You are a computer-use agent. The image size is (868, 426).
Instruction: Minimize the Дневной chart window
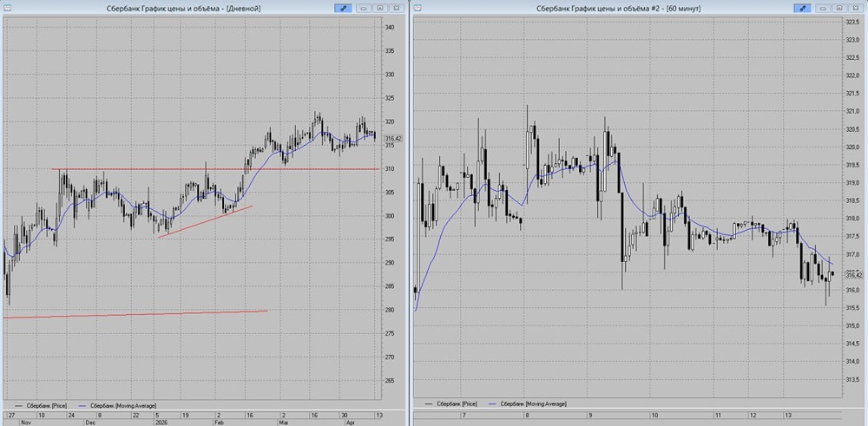tap(364, 9)
